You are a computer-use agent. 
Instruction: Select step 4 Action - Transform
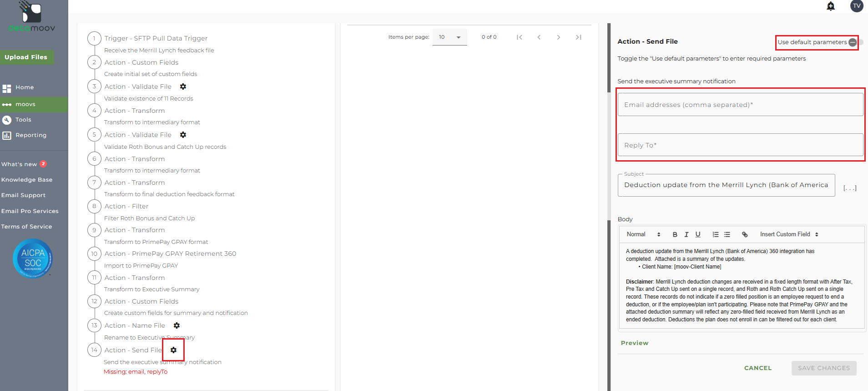(x=135, y=111)
